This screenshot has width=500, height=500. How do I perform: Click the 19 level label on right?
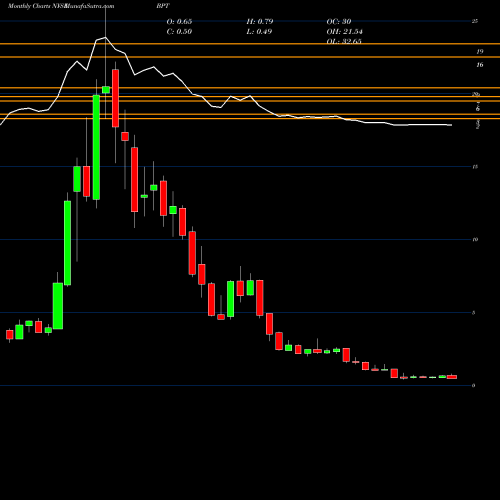point(480,52)
